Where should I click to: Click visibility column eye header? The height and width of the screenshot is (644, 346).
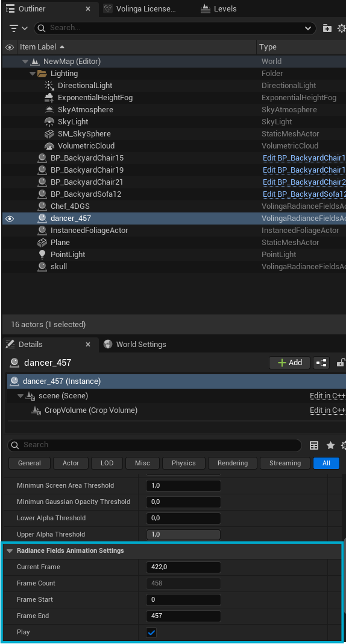(x=10, y=47)
